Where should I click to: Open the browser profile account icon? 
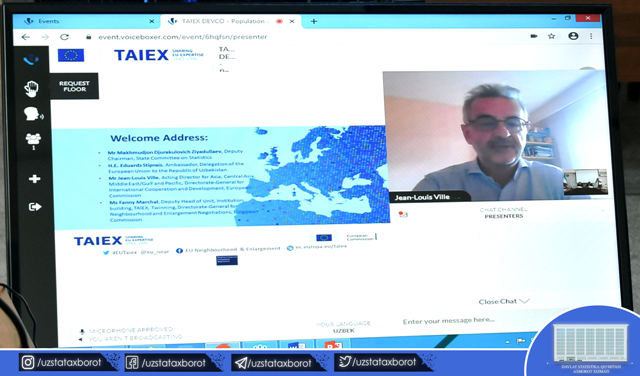[x=573, y=36]
